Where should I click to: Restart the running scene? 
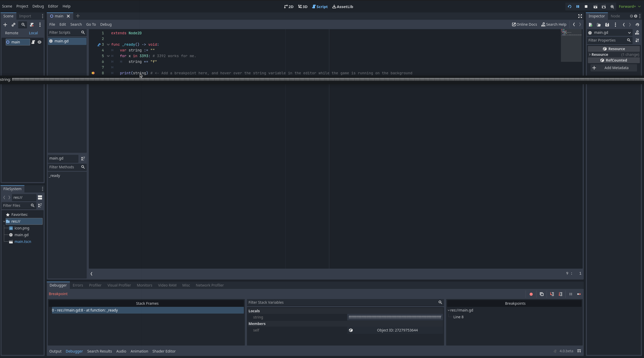click(569, 6)
